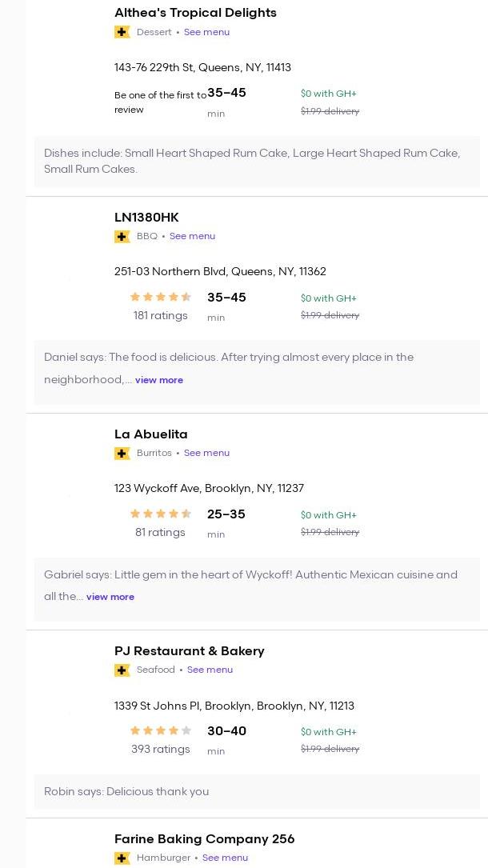Open See menu for La Abuelita
Screen dimensions: 488x868
click(x=206, y=453)
